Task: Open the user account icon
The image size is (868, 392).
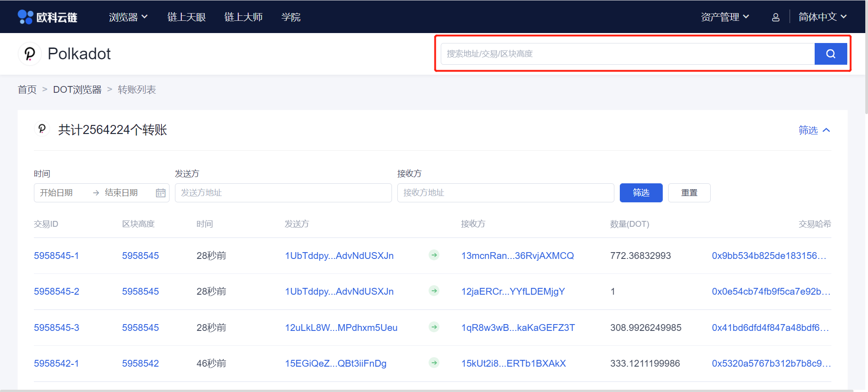Action: click(775, 17)
